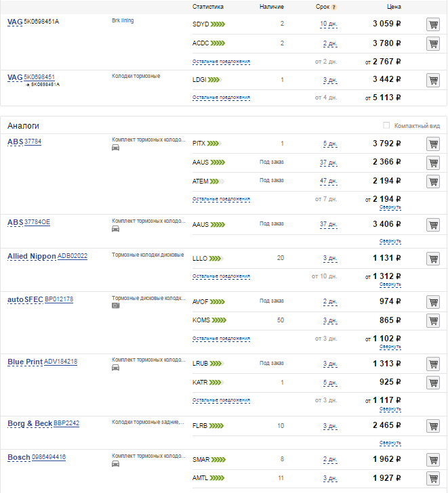Collapse the Borg & Beck block with Свернуть
The image size is (448, 493).
pyautogui.click(x=390, y=443)
